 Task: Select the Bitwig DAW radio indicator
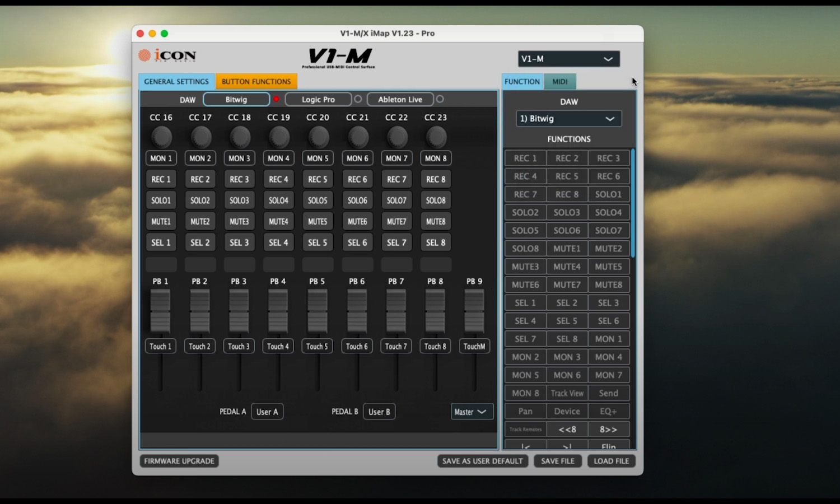276,99
